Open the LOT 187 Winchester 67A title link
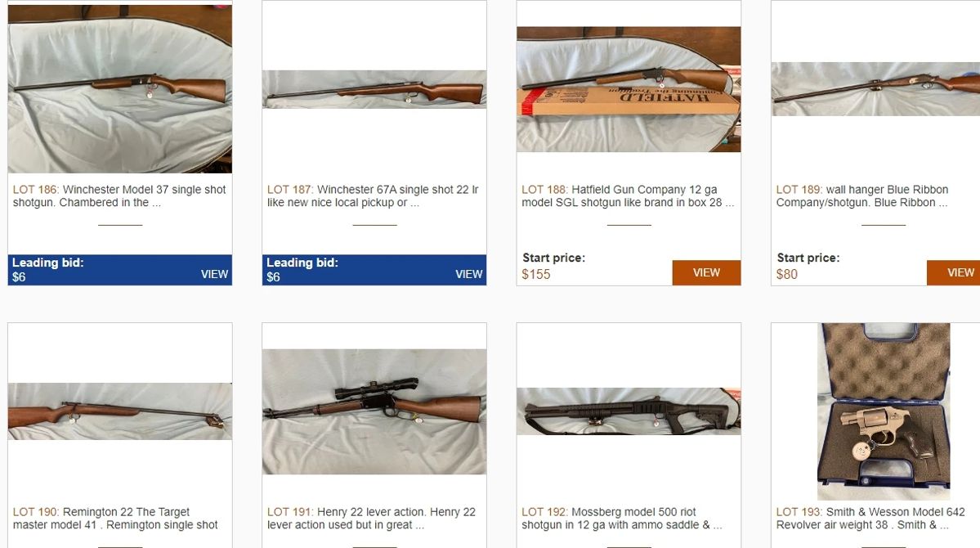Image resolution: width=980 pixels, height=548 pixels. click(x=374, y=195)
